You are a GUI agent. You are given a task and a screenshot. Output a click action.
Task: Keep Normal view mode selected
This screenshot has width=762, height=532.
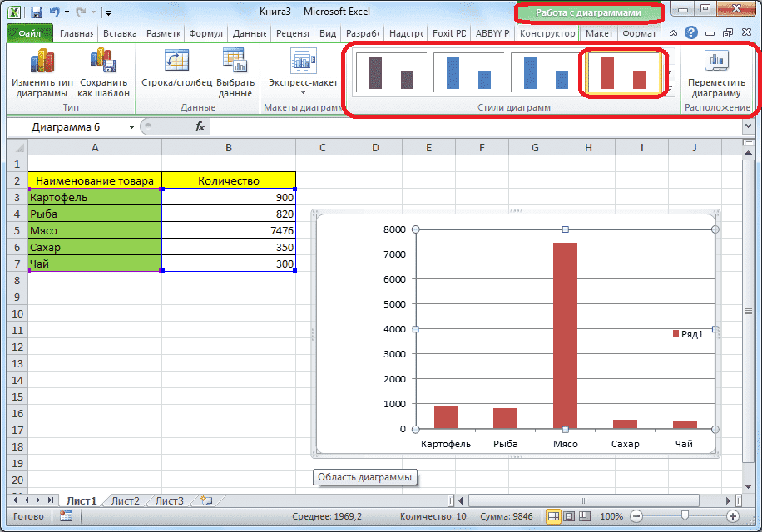tap(554, 516)
